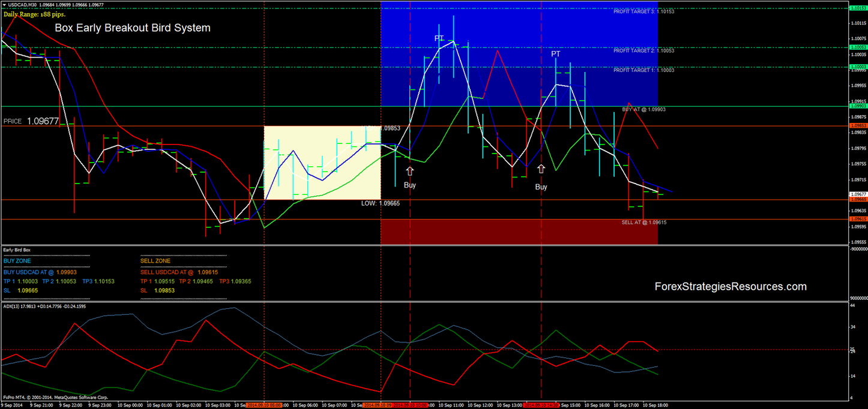Click the ADX scale value 34
868x409 pixels.
coord(852,327)
